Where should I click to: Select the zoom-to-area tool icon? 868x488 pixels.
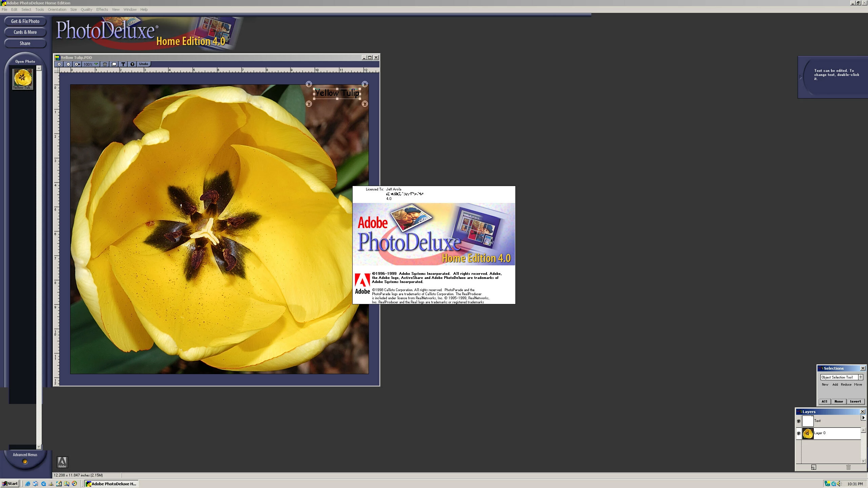click(77, 64)
